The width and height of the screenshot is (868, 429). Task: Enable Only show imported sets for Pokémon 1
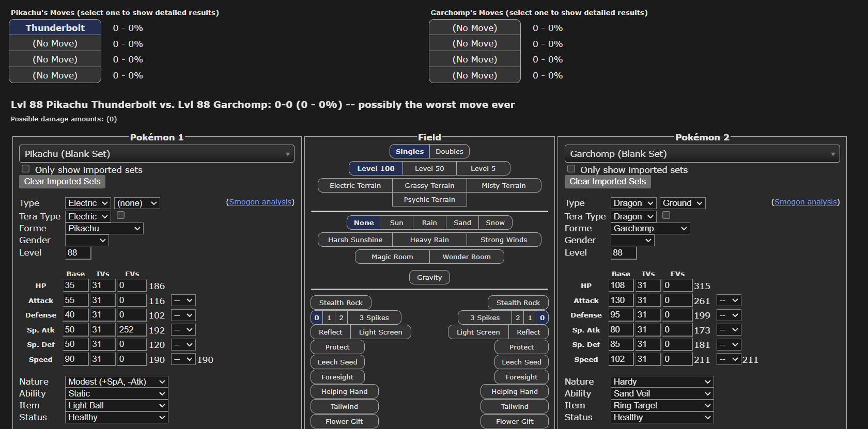[25, 169]
